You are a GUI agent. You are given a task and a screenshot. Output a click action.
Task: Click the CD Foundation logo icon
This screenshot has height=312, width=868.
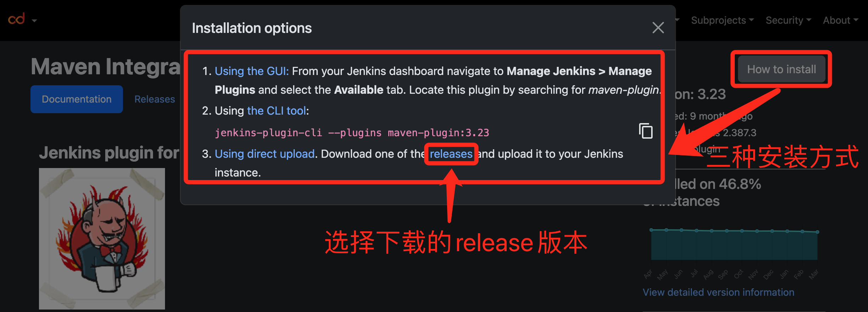pos(16,19)
